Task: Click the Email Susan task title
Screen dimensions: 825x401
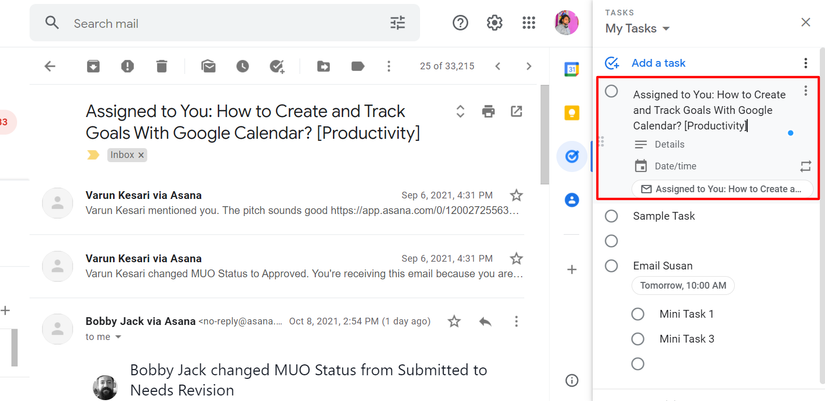Action: [662, 266]
